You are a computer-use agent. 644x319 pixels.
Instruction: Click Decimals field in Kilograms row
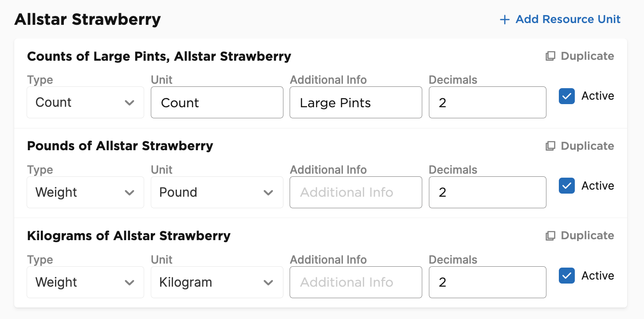[487, 282]
